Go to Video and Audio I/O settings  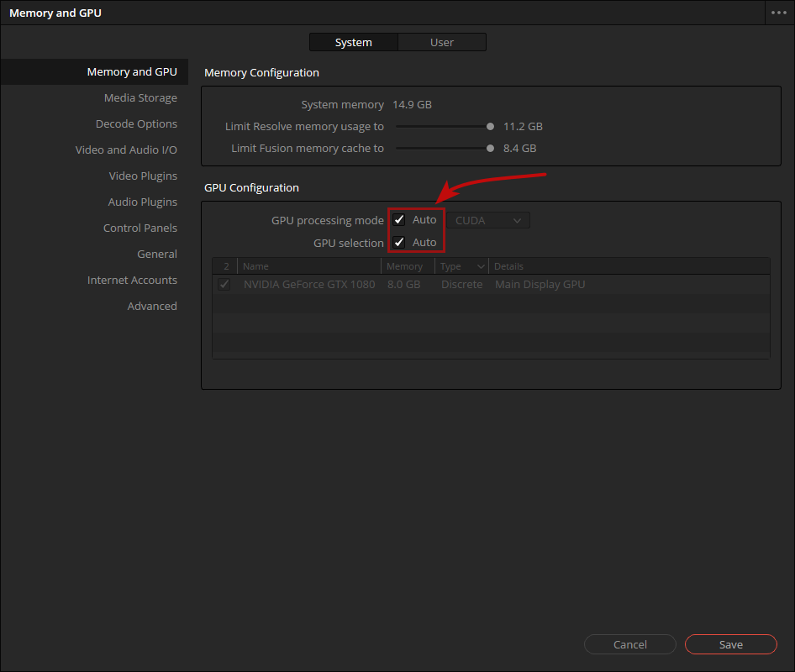click(x=126, y=150)
